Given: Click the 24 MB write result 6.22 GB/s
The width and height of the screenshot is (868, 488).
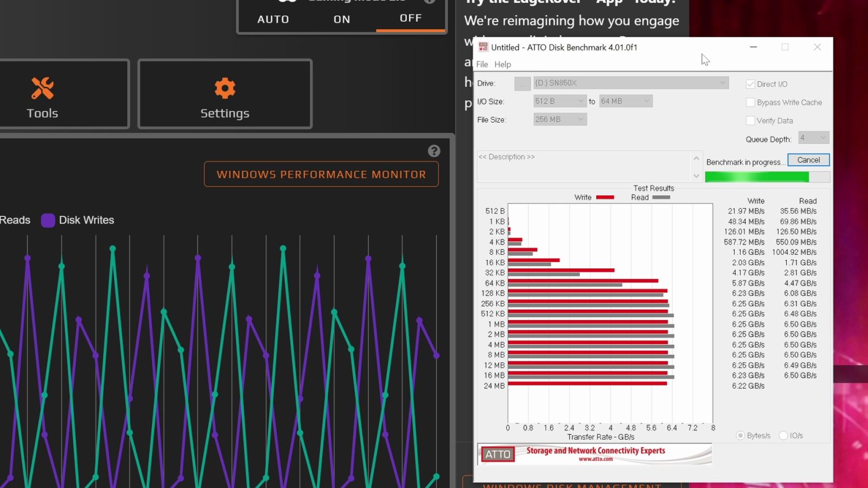Looking at the screenshot, I should click(748, 386).
